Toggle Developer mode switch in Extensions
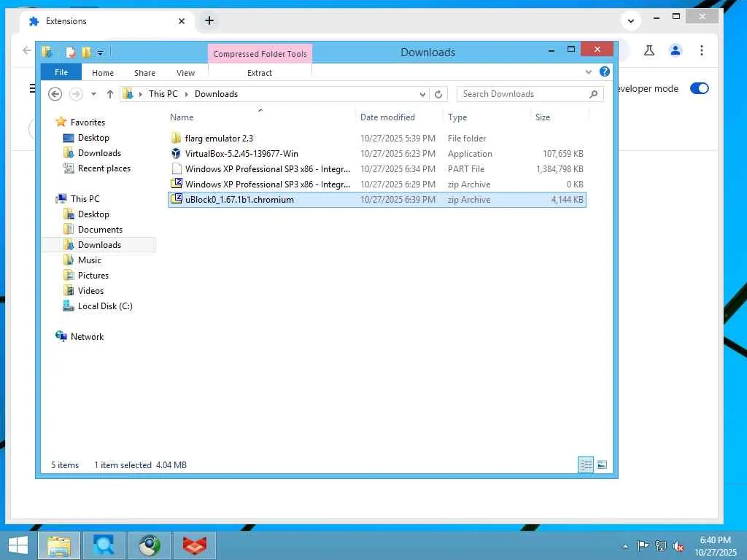The image size is (747, 560). pyautogui.click(x=700, y=88)
